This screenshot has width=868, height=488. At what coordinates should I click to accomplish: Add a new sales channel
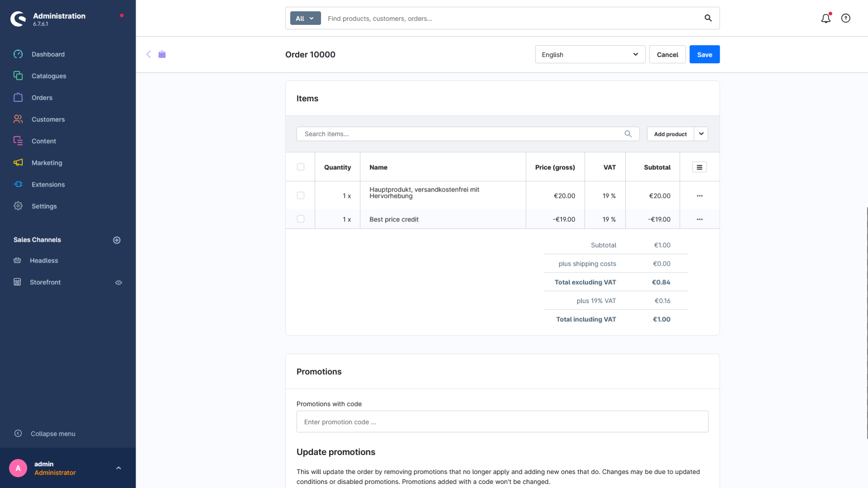[117, 240]
